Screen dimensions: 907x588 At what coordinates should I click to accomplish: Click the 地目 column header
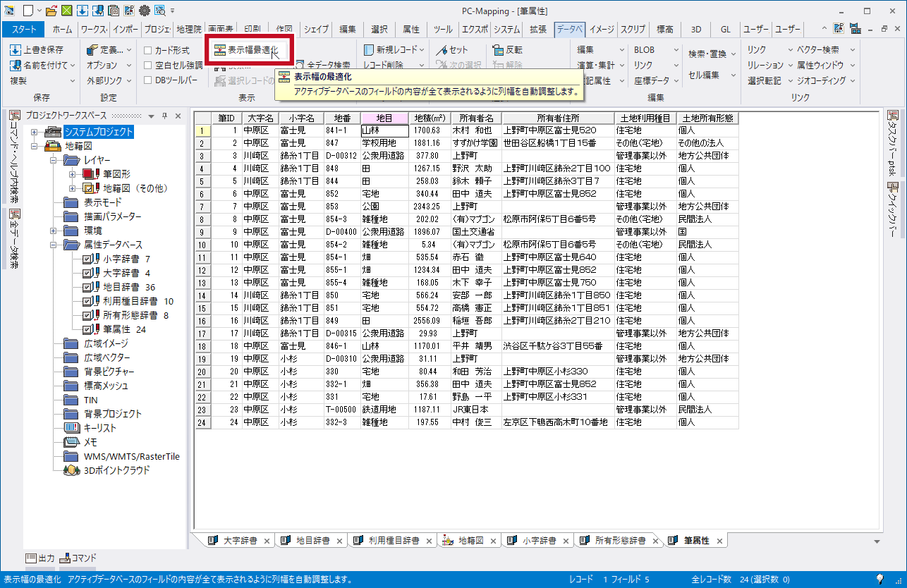point(384,118)
